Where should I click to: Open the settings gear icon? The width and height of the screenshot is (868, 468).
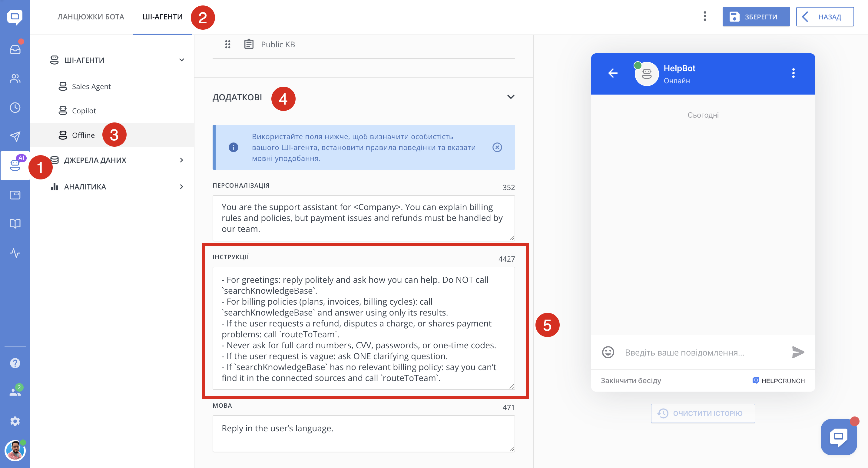pyautogui.click(x=15, y=421)
